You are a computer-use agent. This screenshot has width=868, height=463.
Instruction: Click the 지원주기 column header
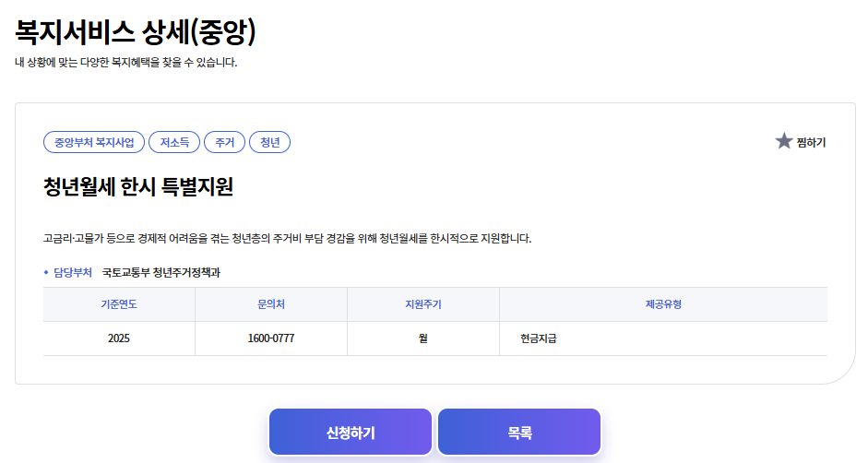click(423, 304)
